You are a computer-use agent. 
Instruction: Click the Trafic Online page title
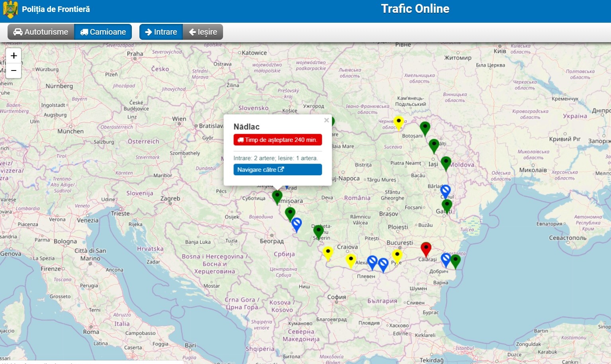pos(415,9)
